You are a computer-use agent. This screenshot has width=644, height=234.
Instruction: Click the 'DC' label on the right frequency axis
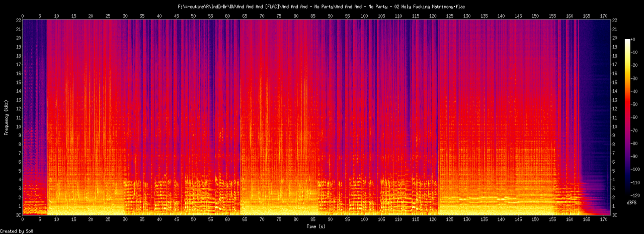coord(616,215)
